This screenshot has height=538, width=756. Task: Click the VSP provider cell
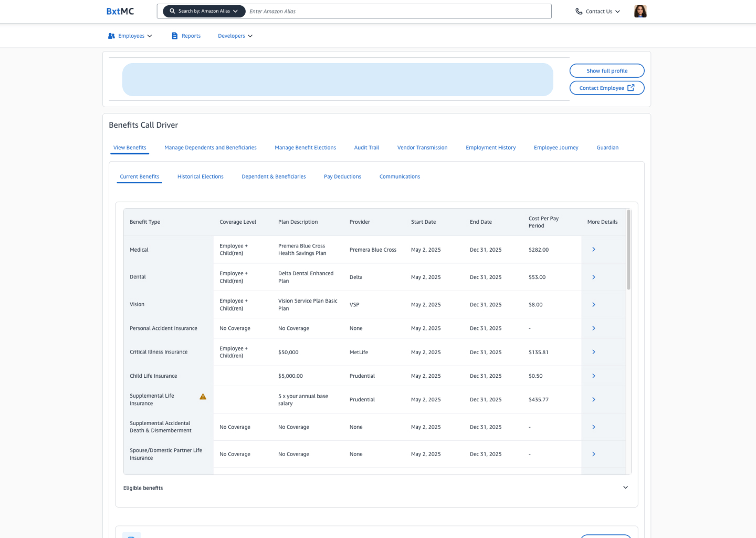pyautogui.click(x=354, y=305)
